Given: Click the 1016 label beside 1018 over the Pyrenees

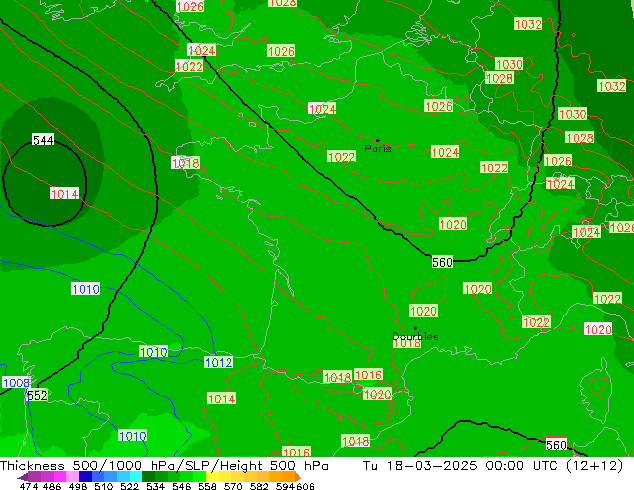Looking at the screenshot, I should 368,375.
